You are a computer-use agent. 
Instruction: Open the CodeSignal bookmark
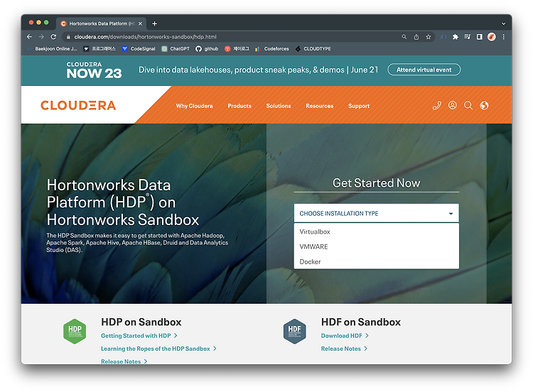139,48
